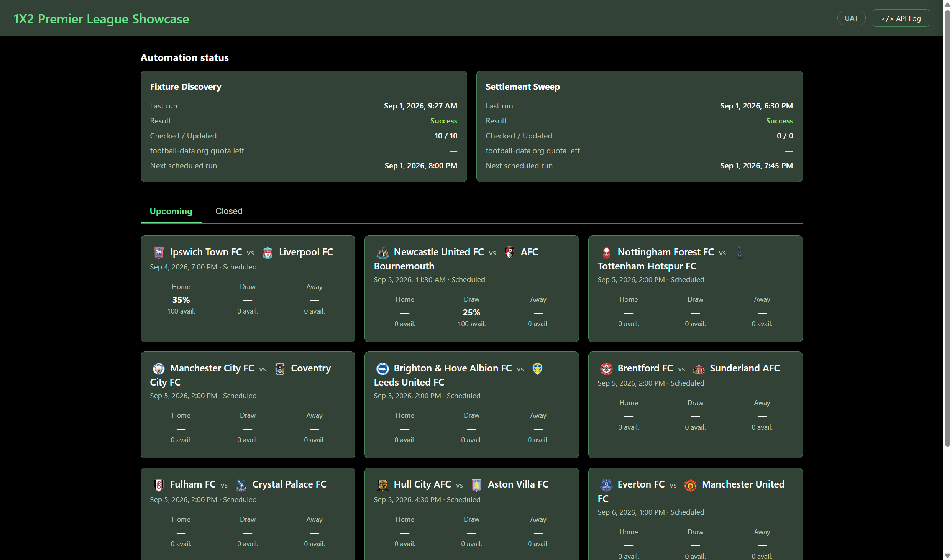The image size is (952, 560).
Task: Click the Fulham FC crest
Action: coord(159,485)
